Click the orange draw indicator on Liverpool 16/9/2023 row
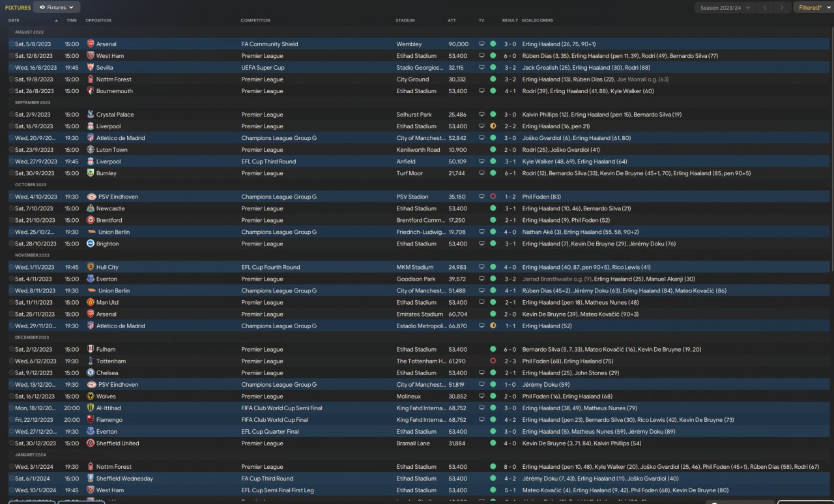Screen dimensions: 834x504 point(493,126)
